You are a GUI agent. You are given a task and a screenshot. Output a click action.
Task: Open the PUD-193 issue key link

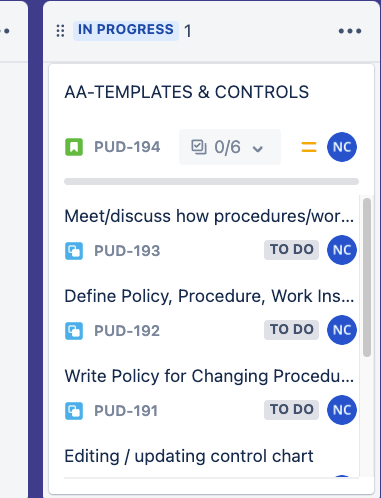click(127, 251)
